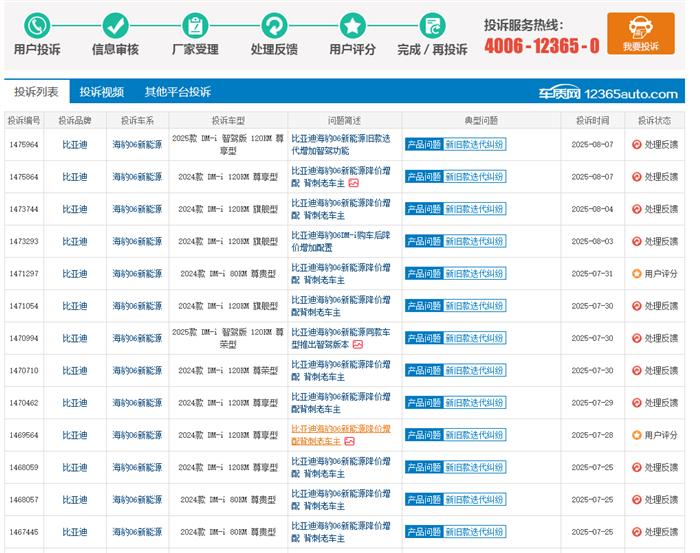Image resolution: width=700 pixels, height=553 pixels.
Task: Click 新旧款迭代纠纷 tag in row 1467445
Action: click(x=475, y=532)
